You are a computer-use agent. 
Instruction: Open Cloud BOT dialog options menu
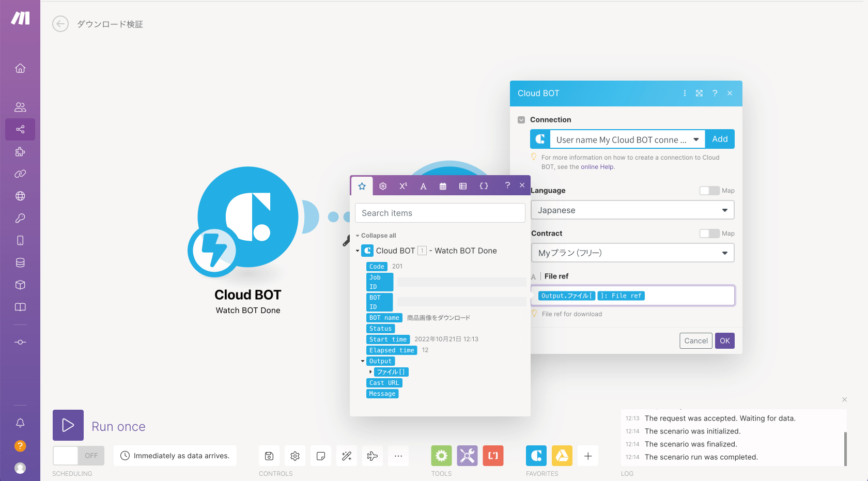(685, 94)
